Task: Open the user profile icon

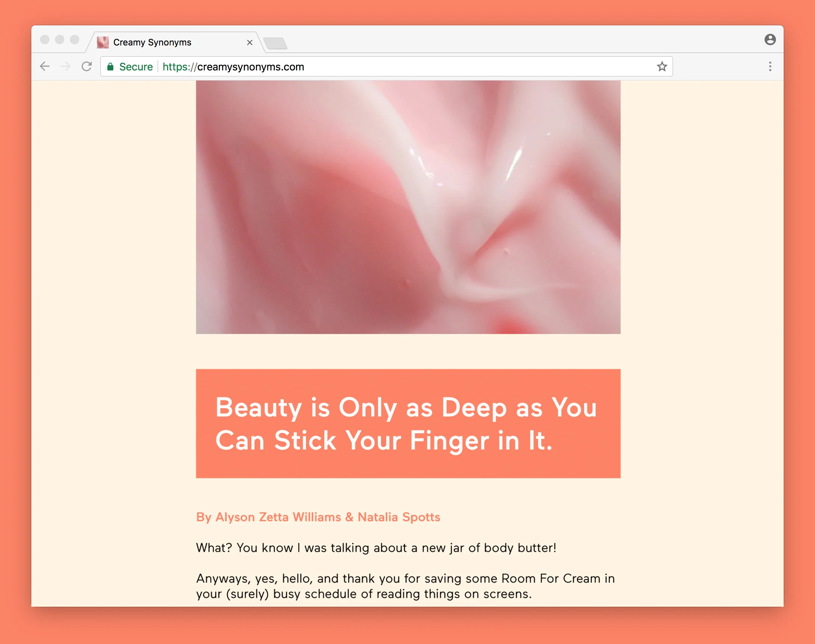Action: click(x=770, y=39)
